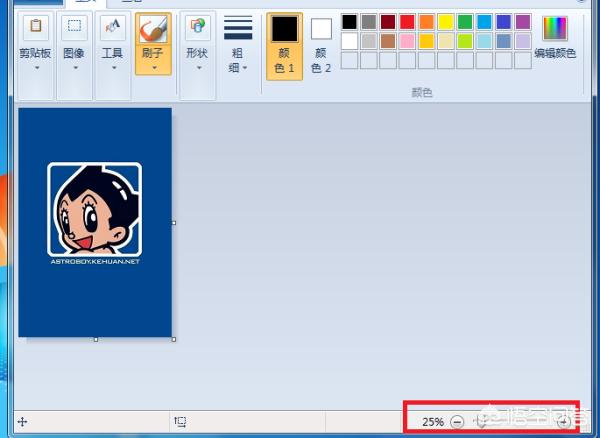600x438 pixels.
Task: Click the selection size icon in status bar
Action: (180, 422)
